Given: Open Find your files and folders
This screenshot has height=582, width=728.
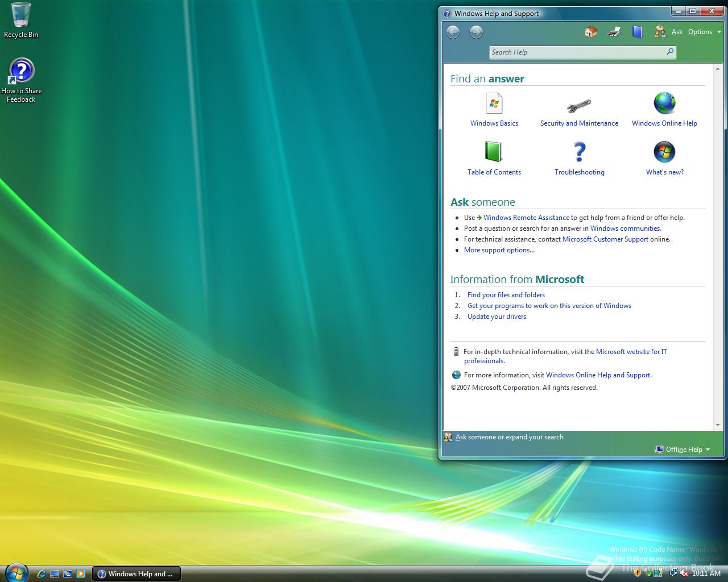Looking at the screenshot, I should click(x=506, y=295).
